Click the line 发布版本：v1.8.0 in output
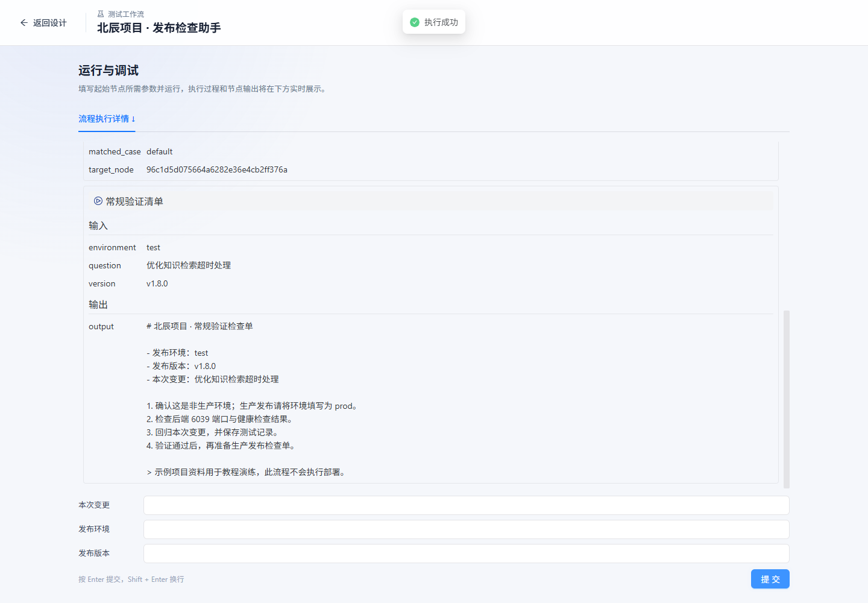Viewport: 868px width, 603px height. tap(181, 366)
